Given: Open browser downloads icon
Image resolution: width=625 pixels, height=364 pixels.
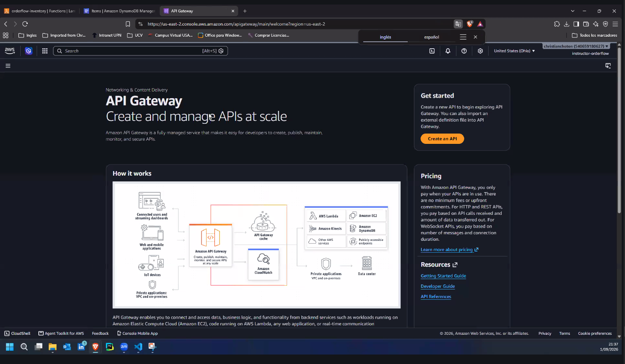Looking at the screenshot, I should coord(566,24).
